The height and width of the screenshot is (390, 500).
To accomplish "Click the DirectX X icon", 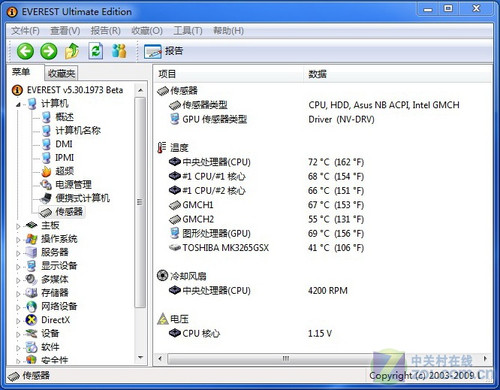I will pyautogui.click(x=31, y=320).
